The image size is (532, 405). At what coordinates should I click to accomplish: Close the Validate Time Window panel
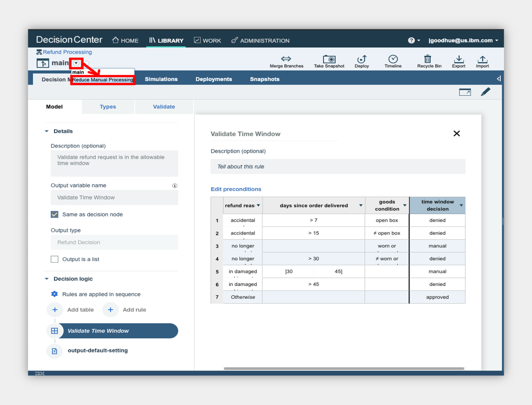(457, 133)
